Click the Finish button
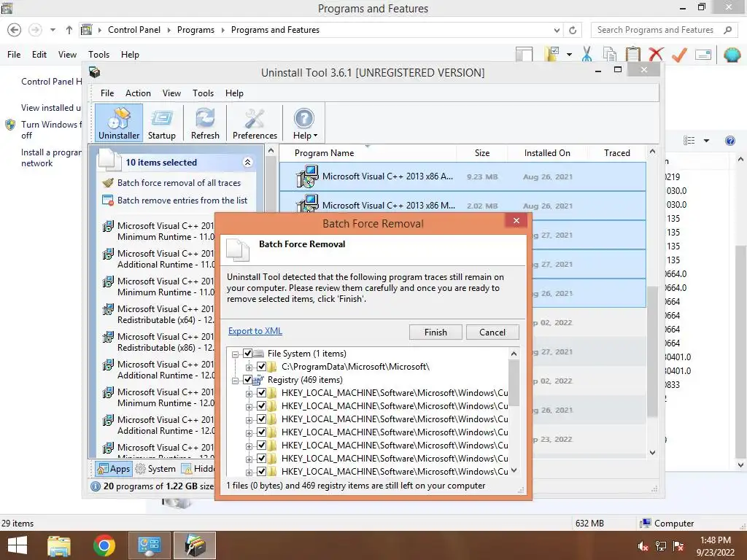The height and width of the screenshot is (560, 747). (436, 332)
